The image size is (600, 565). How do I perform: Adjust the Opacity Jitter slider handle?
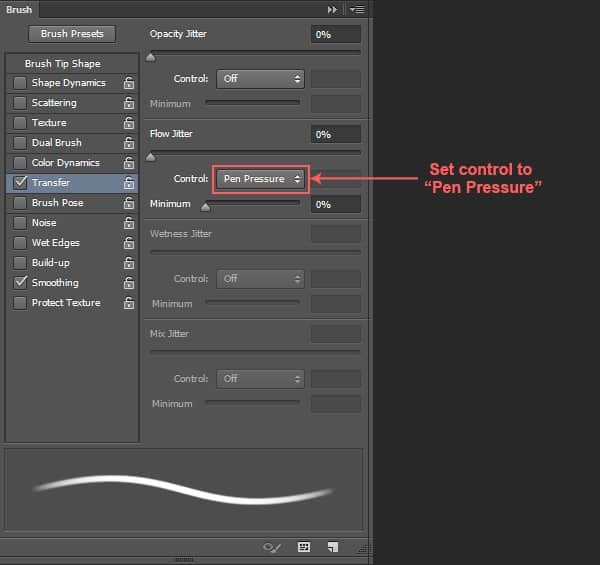[x=151, y=57]
